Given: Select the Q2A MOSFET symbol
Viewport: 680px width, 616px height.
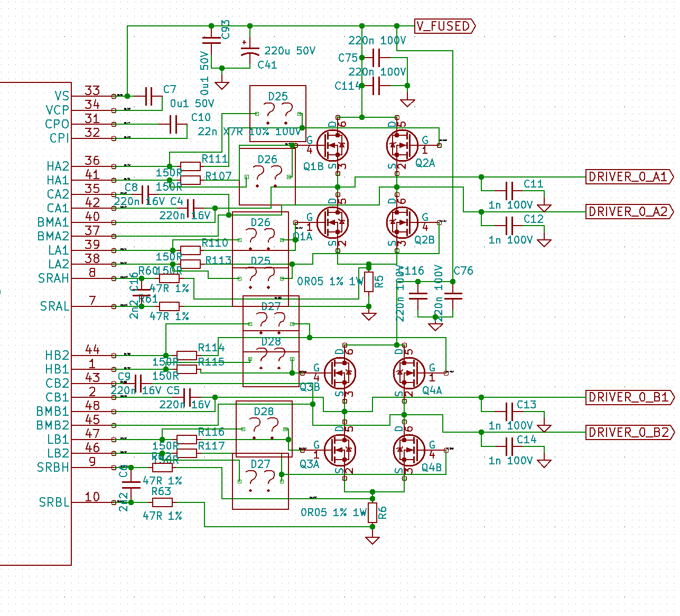Looking at the screenshot, I should click(x=402, y=145).
